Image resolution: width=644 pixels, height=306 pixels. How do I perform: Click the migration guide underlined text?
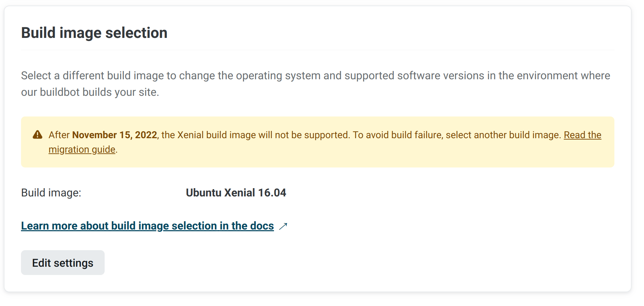[82, 149]
